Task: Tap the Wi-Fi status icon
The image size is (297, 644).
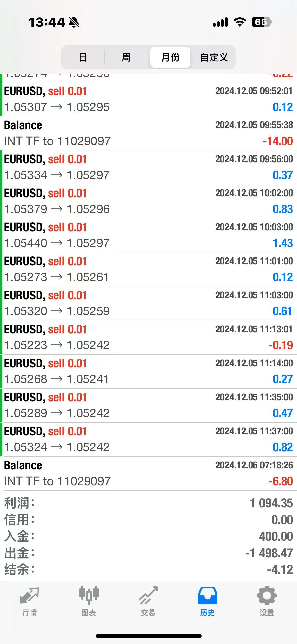Action: click(x=240, y=22)
